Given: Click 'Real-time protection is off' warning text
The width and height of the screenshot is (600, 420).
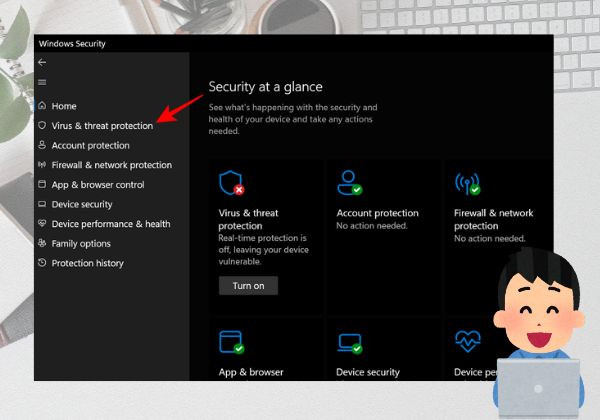Looking at the screenshot, I should click(264, 250).
